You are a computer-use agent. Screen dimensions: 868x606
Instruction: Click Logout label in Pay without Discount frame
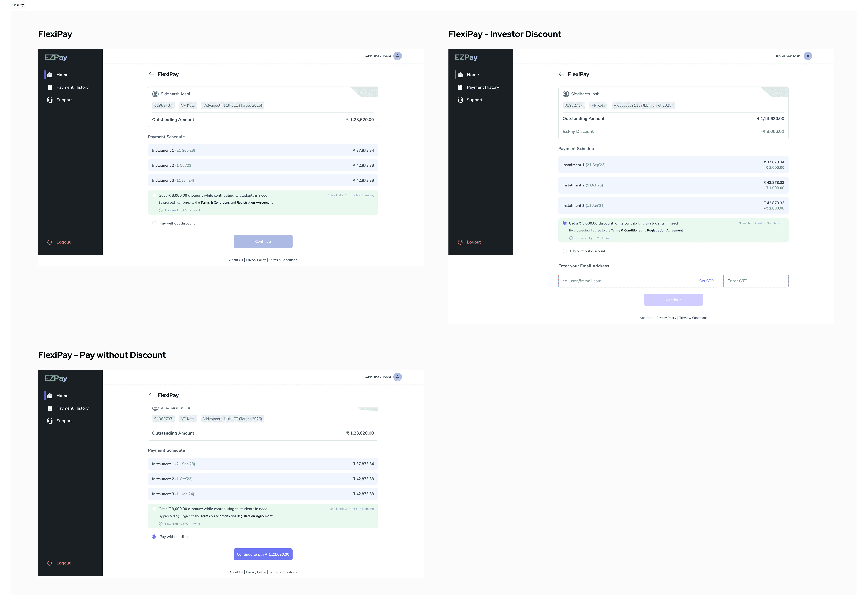click(63, 563)
